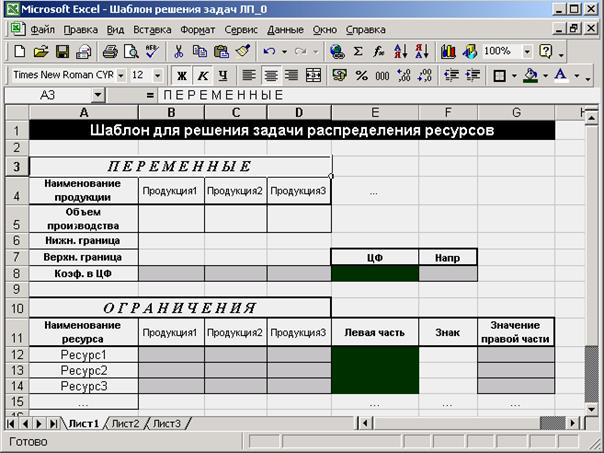604x453 pixels.
Task: Save the workbook with the floppy disk icon
Action: 62,51
